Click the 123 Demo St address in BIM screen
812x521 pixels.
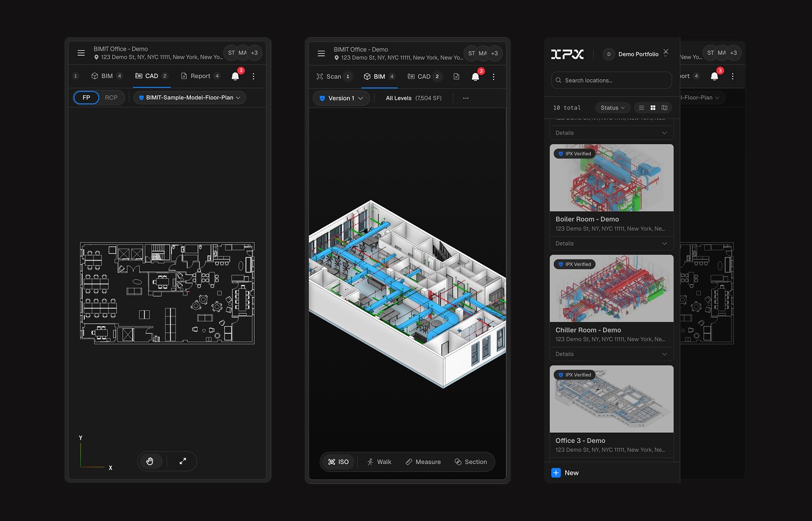(x=402, y=58)
